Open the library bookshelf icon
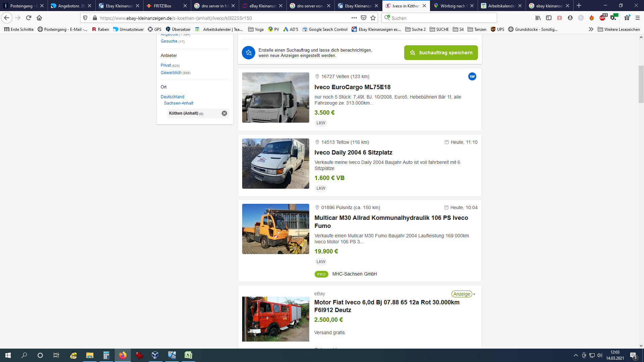644x362 pixels. 538,18
